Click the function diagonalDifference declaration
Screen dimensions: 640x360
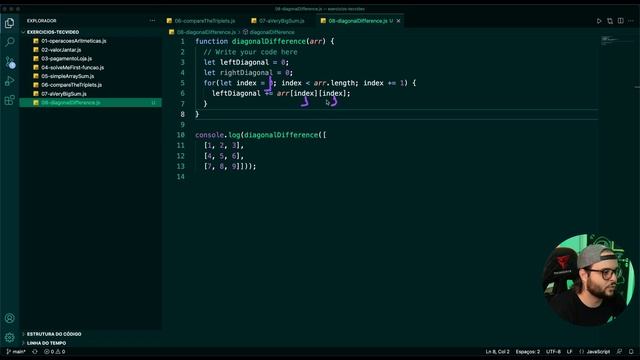[264, 42]
